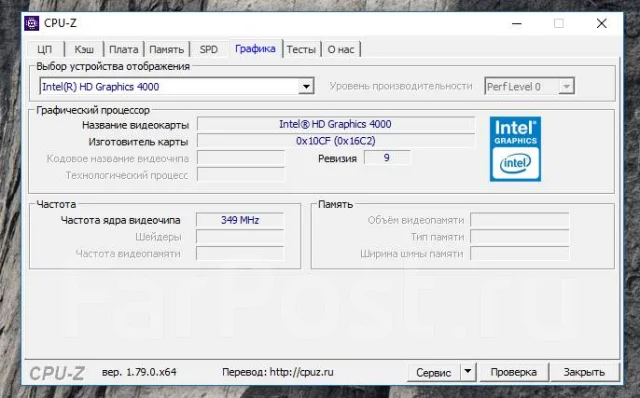Click the empty Частота видеопамяти field
The height and width of the screenshot is (398, 640).
(x=240, y=253)
